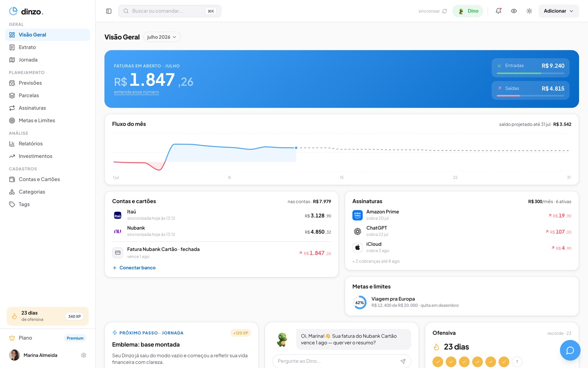Image resolution: width=588 pixels, height=368 pixels.
Task: Open Visão Geral in sidebar
Action: click(48, 35)
